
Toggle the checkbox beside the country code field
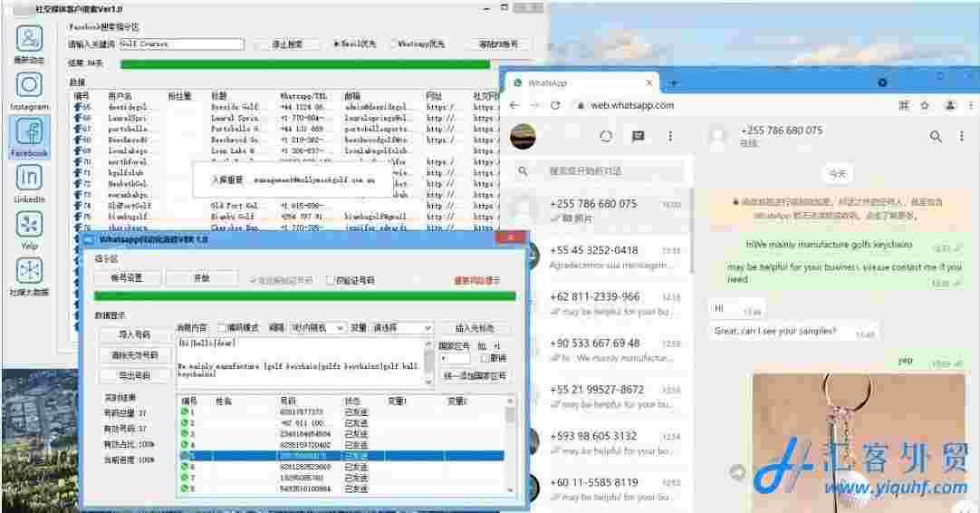tap(485, 358)
